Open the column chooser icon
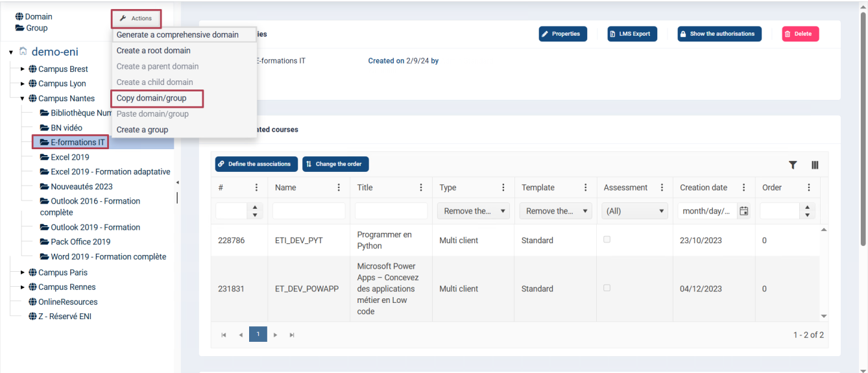 tap(815, 165)
